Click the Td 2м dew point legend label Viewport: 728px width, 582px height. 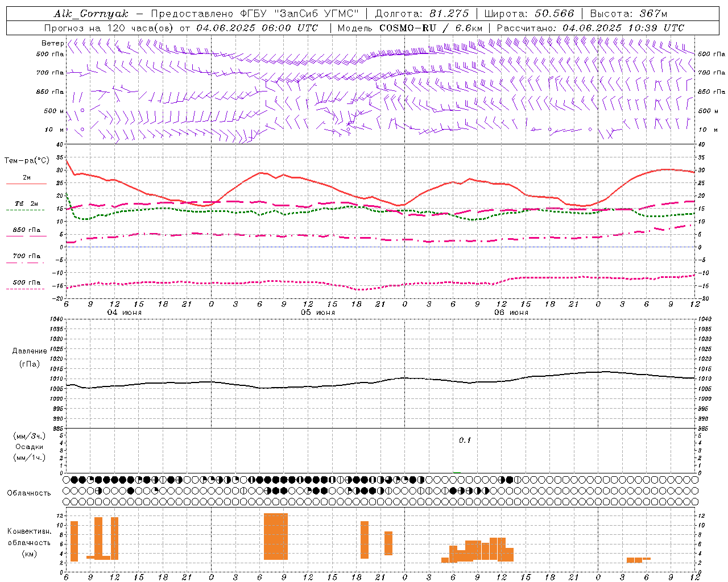(x=26, y=203)
